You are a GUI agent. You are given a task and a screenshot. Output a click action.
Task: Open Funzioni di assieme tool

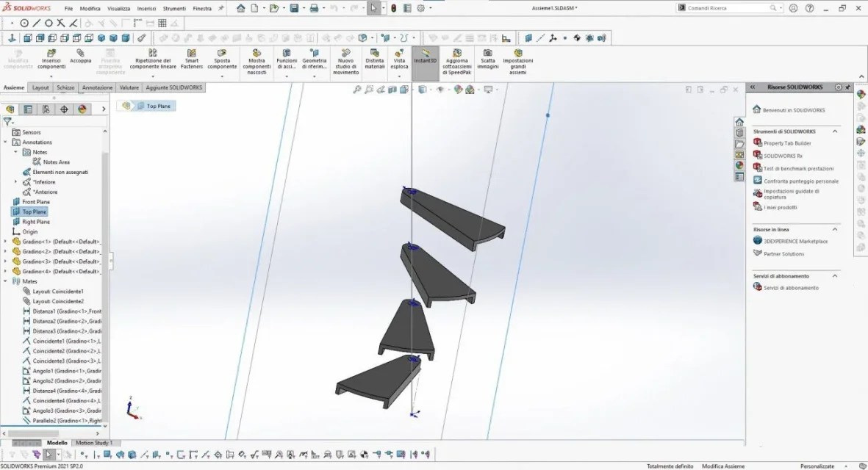click(x=287, y=59)
